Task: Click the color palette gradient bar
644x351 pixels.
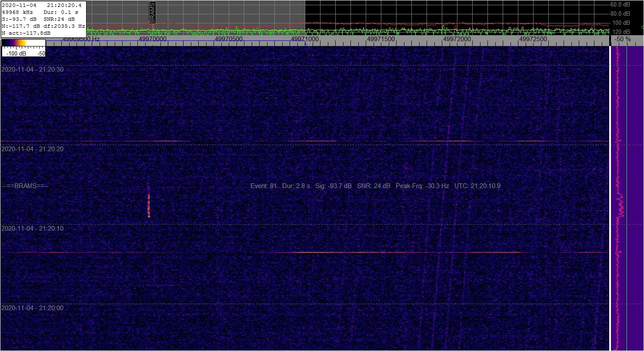Action: pyautogui.click(x=23, y=43)
